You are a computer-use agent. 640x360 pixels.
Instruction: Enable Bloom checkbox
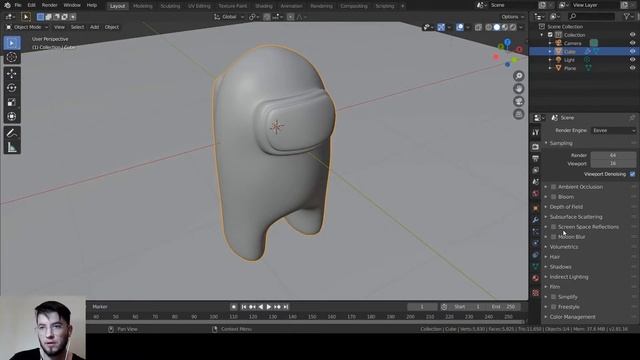554,197
